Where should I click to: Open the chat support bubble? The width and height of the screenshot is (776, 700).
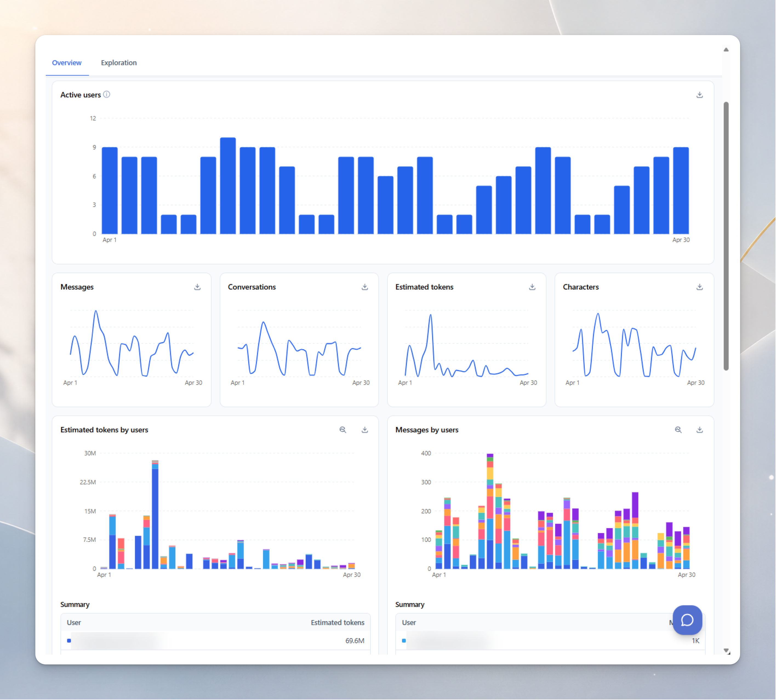pyautogui.click(x=687, y=620)
